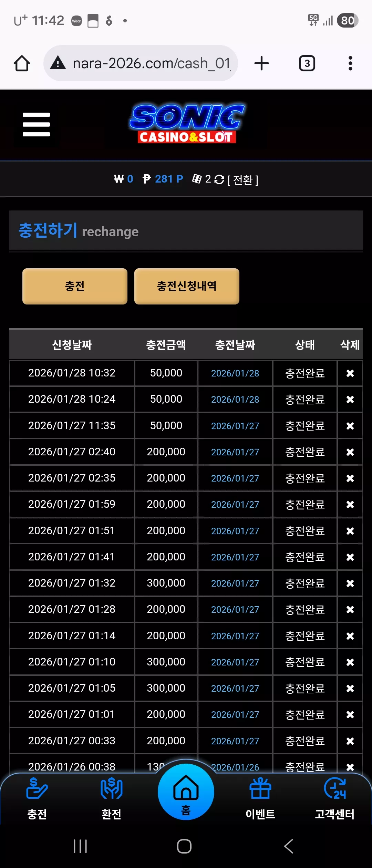Open a new browser tab with the plus icon
Image resolution: width=372 pixels, height=868 pixels.
click(x=261, y=63)
